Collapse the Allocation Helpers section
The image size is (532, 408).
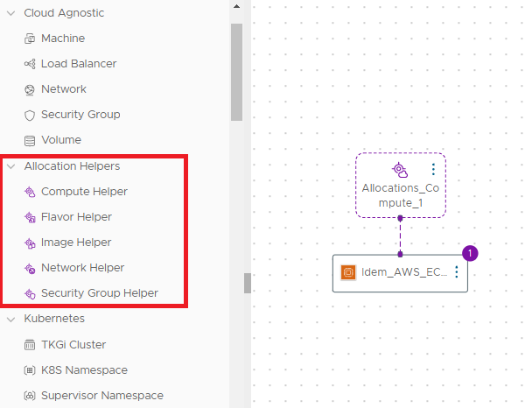click(11, 166)
